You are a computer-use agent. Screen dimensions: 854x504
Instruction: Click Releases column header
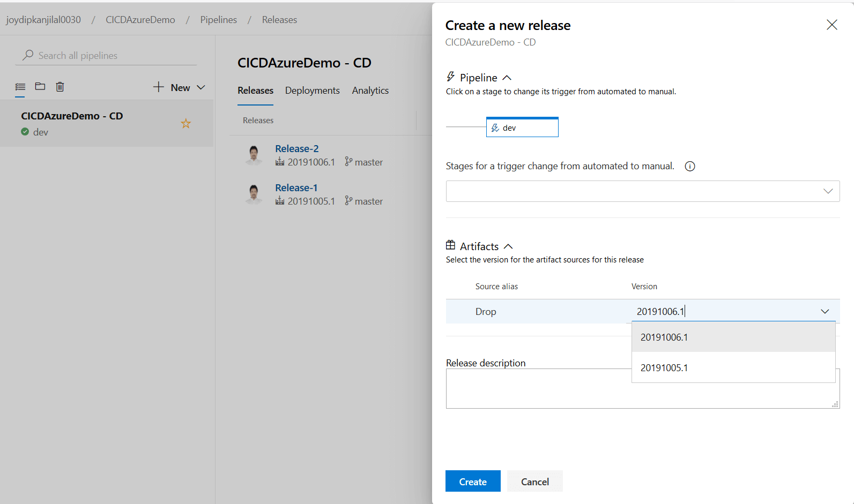(x=258, y=121)
